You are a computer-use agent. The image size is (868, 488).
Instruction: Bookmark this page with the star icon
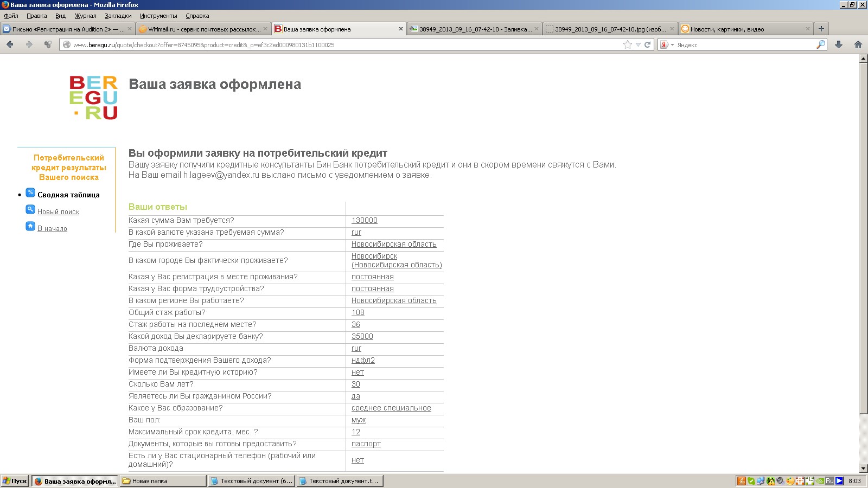tap(628, 44)
